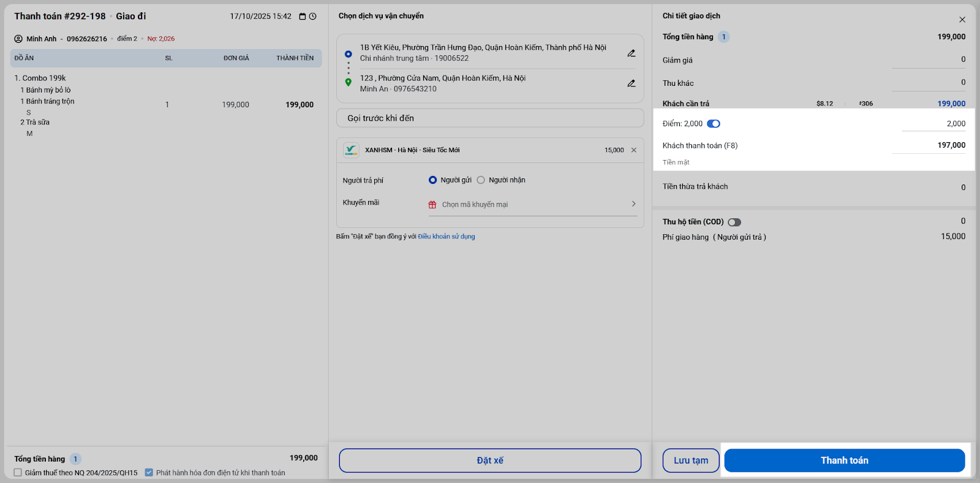Click the gift icon for promo codes
This screenshot has height=483, width=980.
(x=432, y=205)
